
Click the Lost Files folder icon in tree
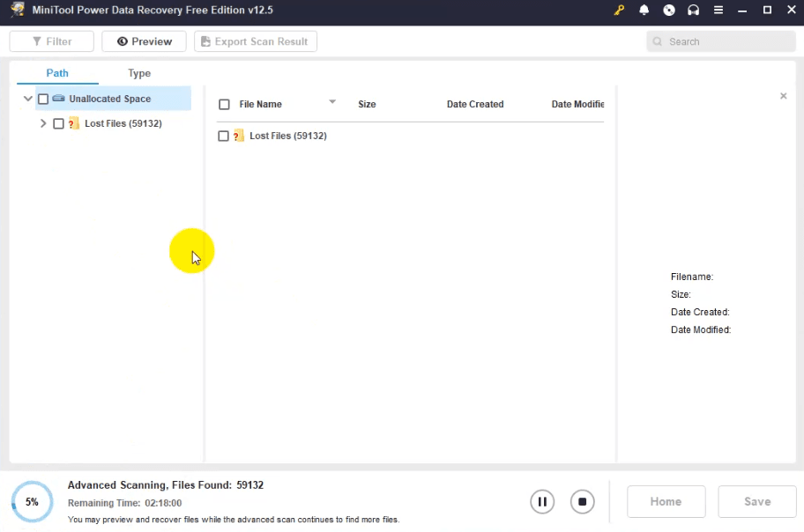coord(73,123)
